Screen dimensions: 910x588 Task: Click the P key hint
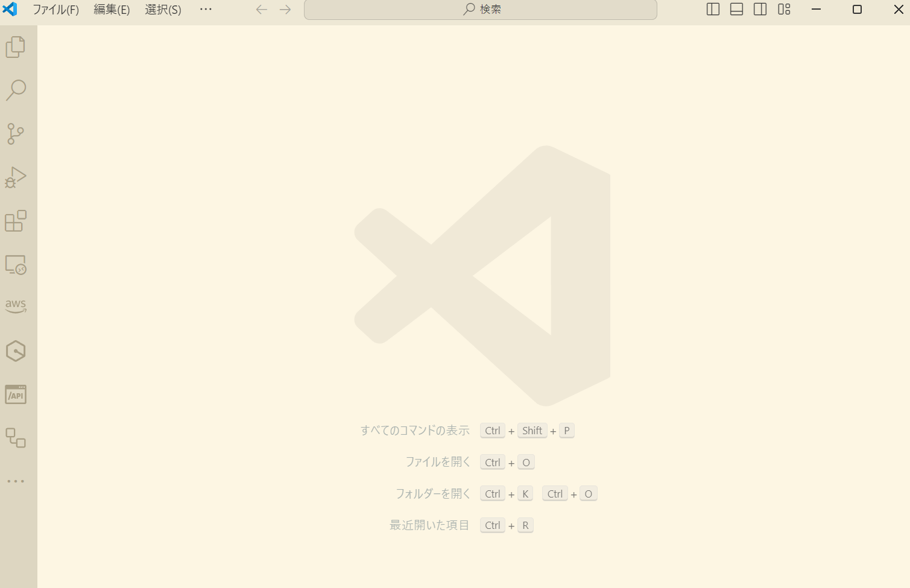[567, 431]
